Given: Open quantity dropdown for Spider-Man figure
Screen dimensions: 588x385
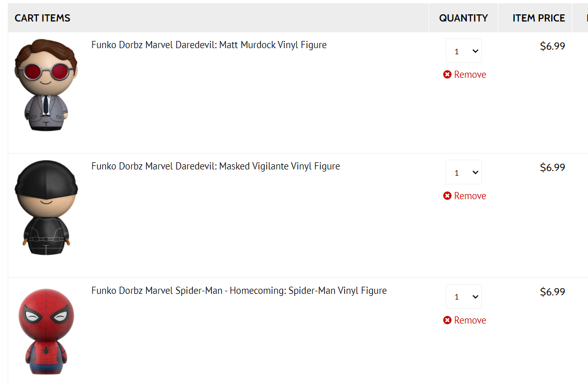Looking at the screenshot, I should pyautogui.click(x=464, y=296).
